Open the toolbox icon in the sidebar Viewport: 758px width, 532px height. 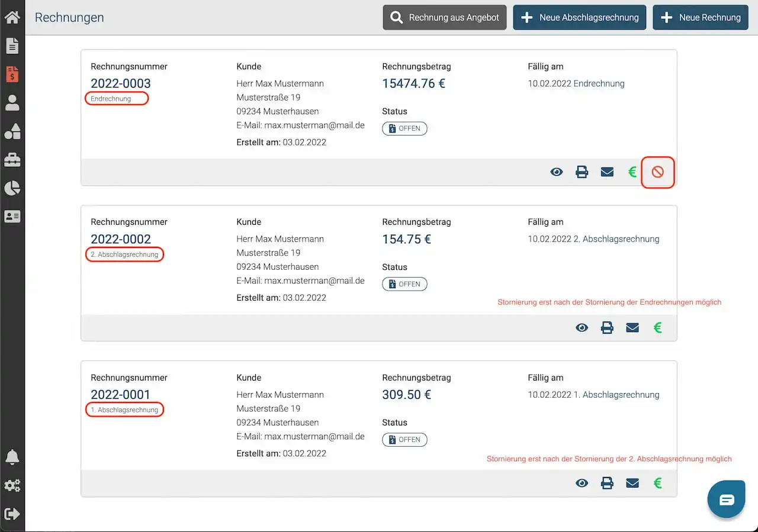(x=12, y=160)
